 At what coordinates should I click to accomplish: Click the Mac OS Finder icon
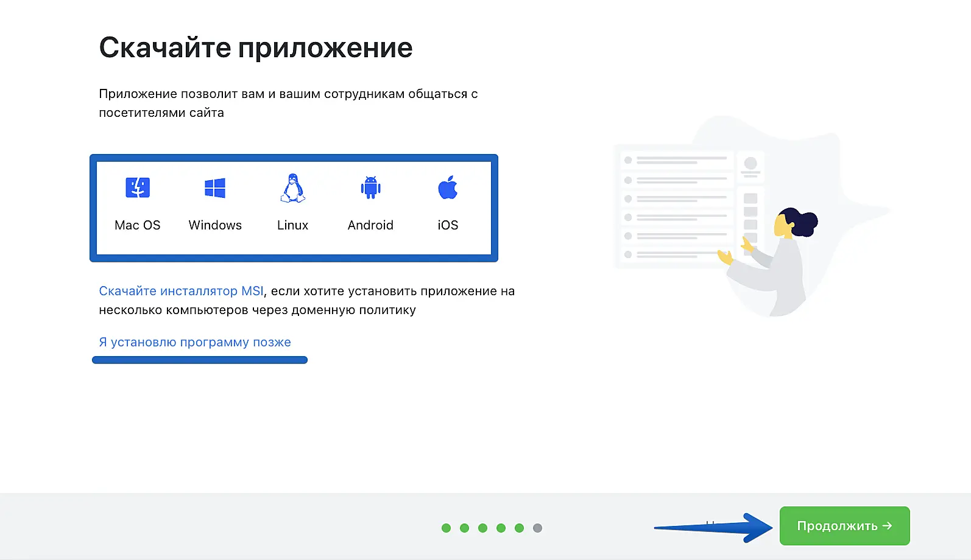[x=138, y=188]
